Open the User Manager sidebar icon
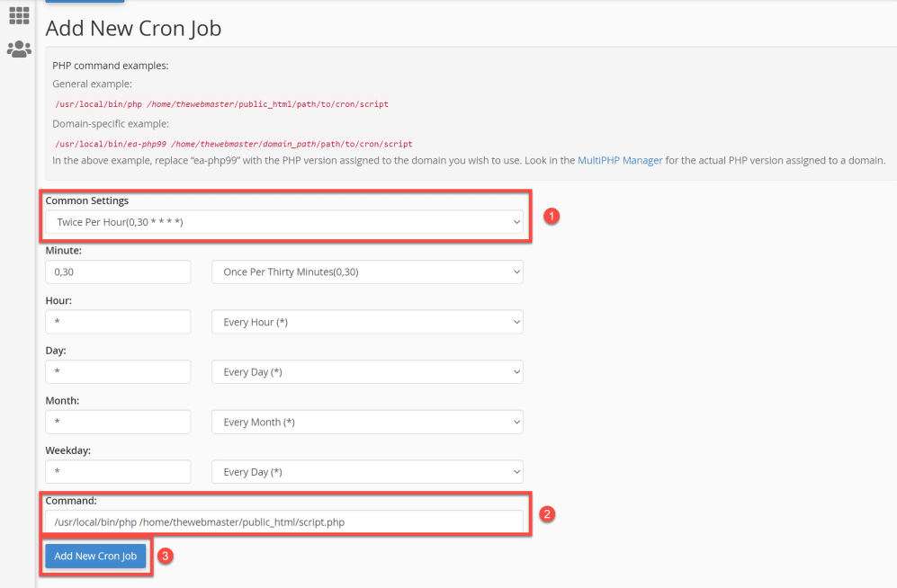This screenshot has height=588, width=897. tap(19, 49)
